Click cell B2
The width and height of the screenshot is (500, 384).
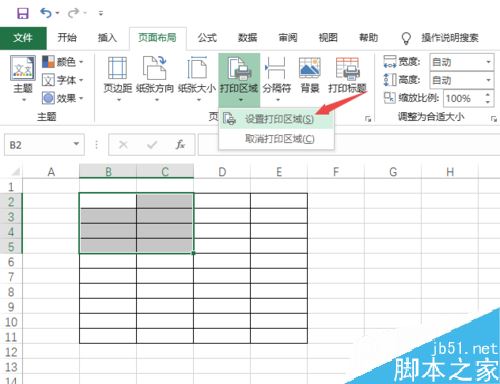point(108,201)
